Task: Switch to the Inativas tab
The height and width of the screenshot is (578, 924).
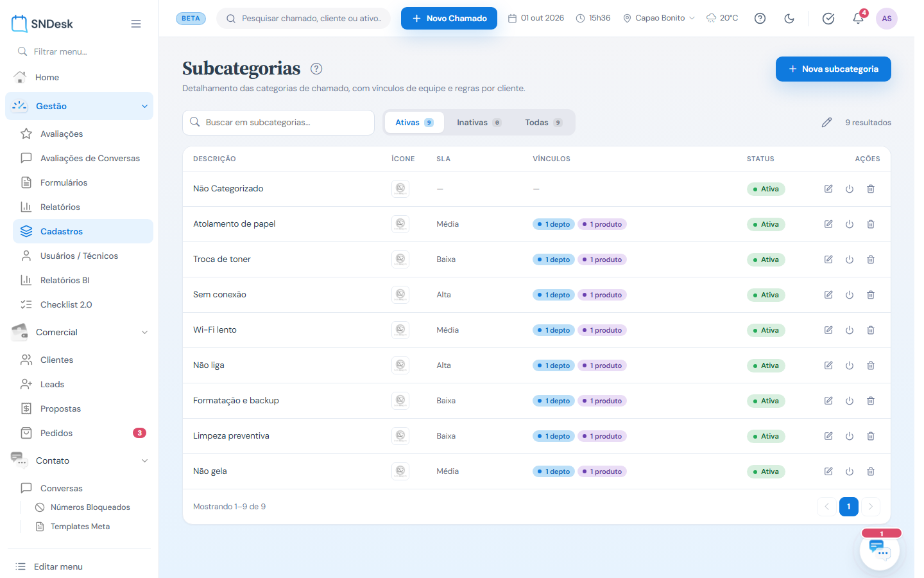Action: coord(479,123)
